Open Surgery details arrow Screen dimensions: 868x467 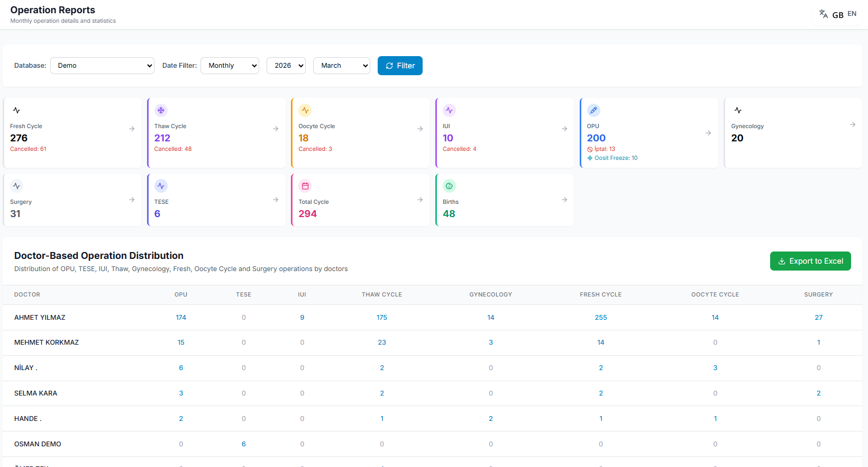tap(132, 200)
